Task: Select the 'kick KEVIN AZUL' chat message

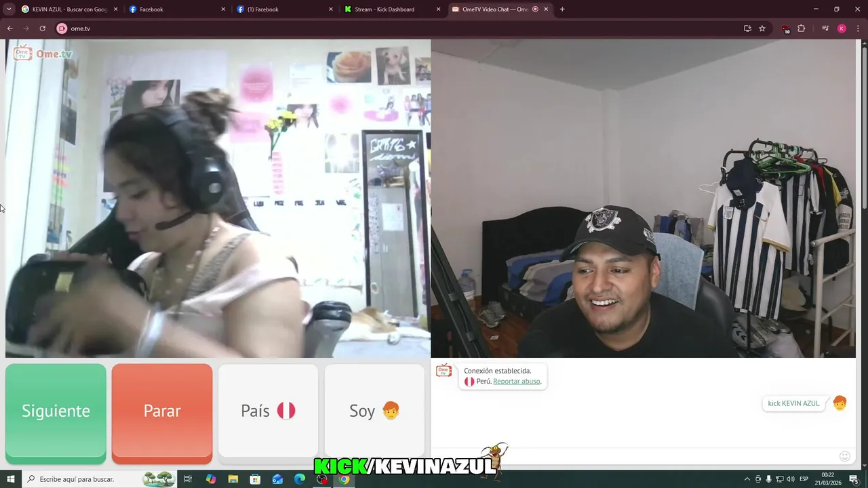Action: point(793,403)
